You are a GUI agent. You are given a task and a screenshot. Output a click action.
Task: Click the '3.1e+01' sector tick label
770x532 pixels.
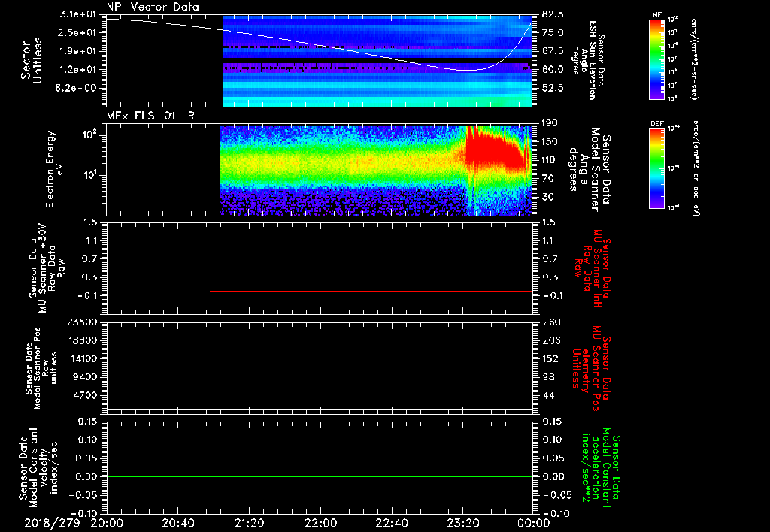coord(80,14)
